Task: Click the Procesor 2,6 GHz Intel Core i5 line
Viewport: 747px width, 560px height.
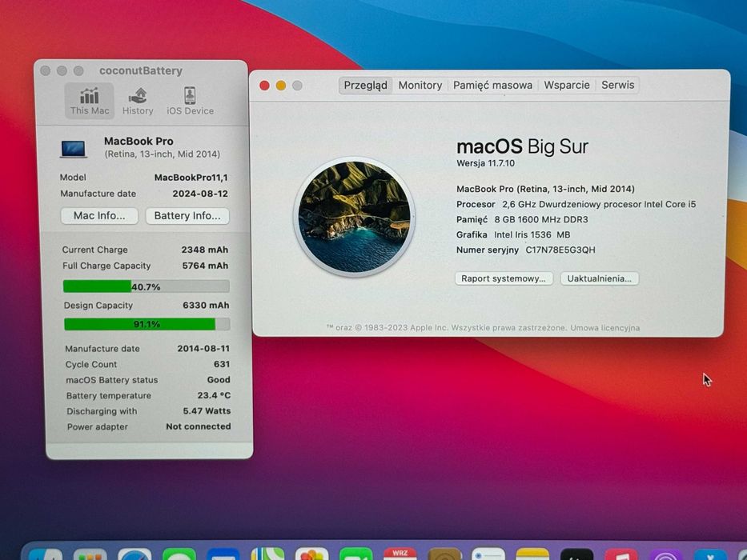Action: click(x=576, y=204)
